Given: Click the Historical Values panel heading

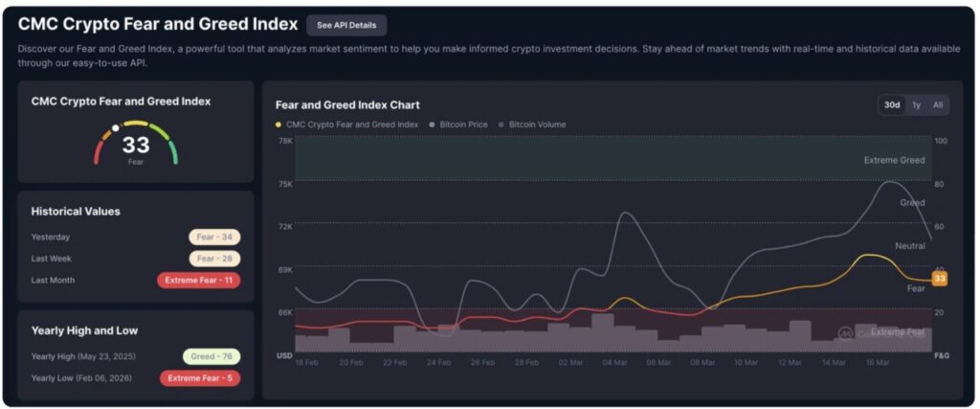Looking at the screenshot, I should point(76,211).
